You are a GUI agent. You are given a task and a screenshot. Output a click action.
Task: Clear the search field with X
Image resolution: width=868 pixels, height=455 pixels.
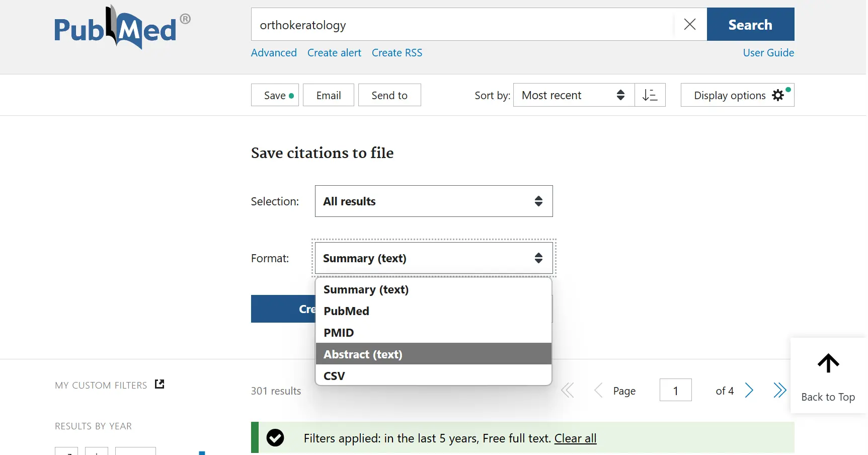[x=690, y=24]
